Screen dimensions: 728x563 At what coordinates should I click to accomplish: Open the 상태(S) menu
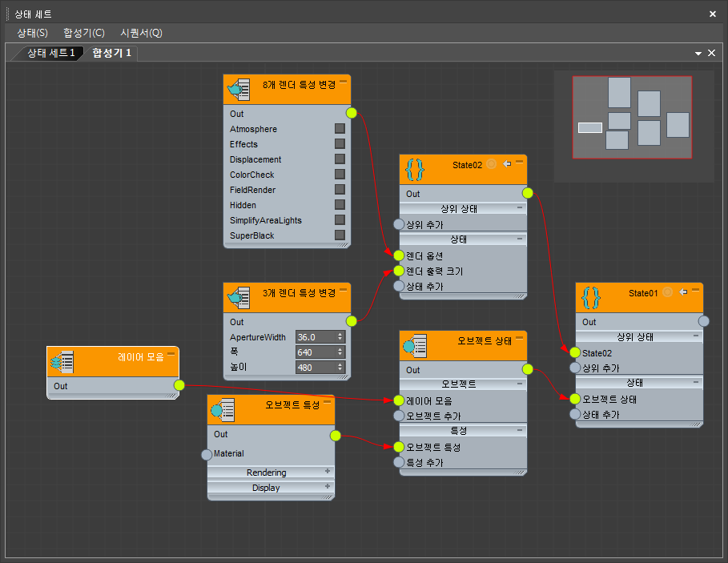pos(33,33)
